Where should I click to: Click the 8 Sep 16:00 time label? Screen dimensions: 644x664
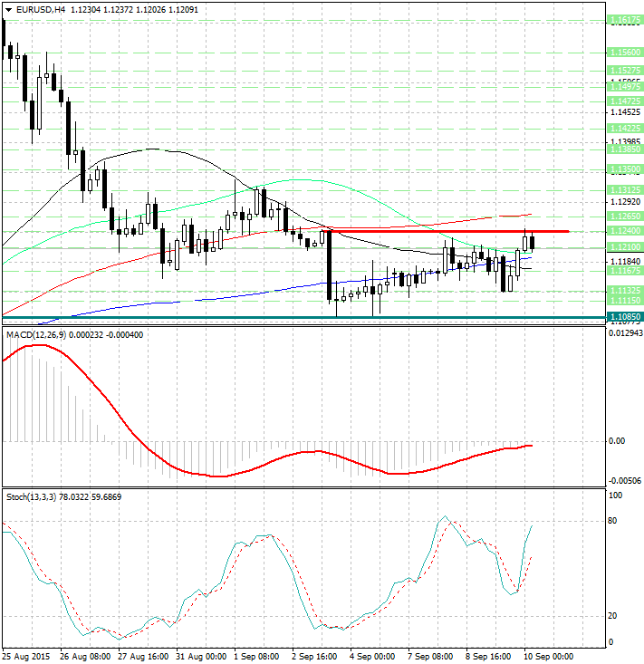point(488,657)
